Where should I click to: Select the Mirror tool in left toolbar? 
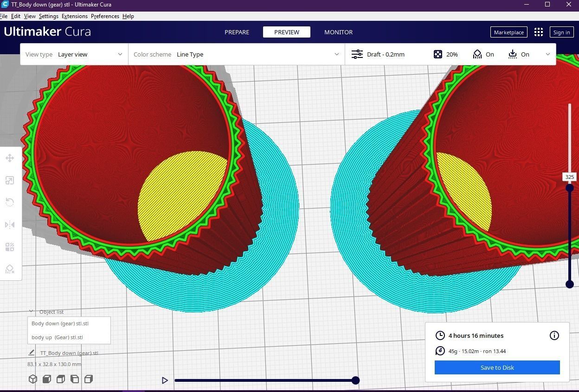[x=10, y=225]
